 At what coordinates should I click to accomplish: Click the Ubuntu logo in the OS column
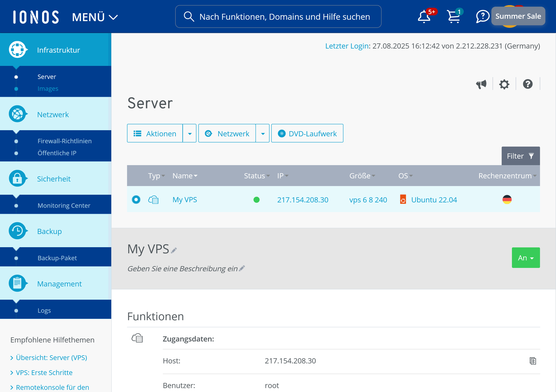pyautogui.click(x=403, y=200)
